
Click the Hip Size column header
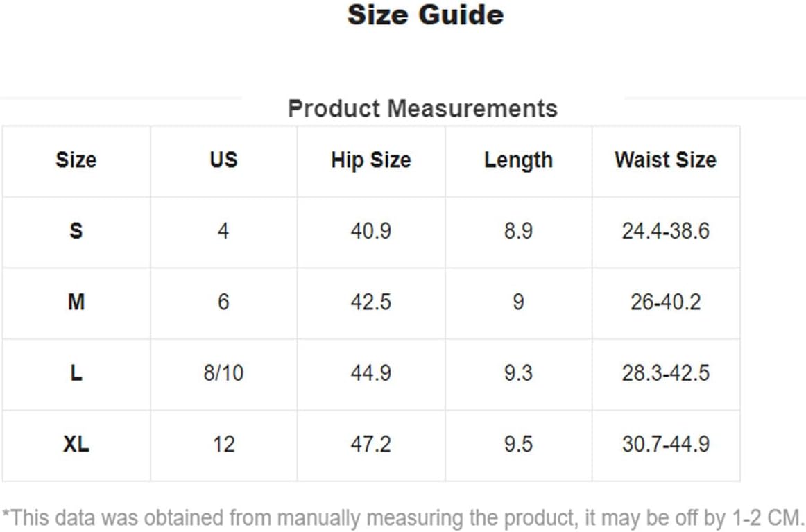371,160
